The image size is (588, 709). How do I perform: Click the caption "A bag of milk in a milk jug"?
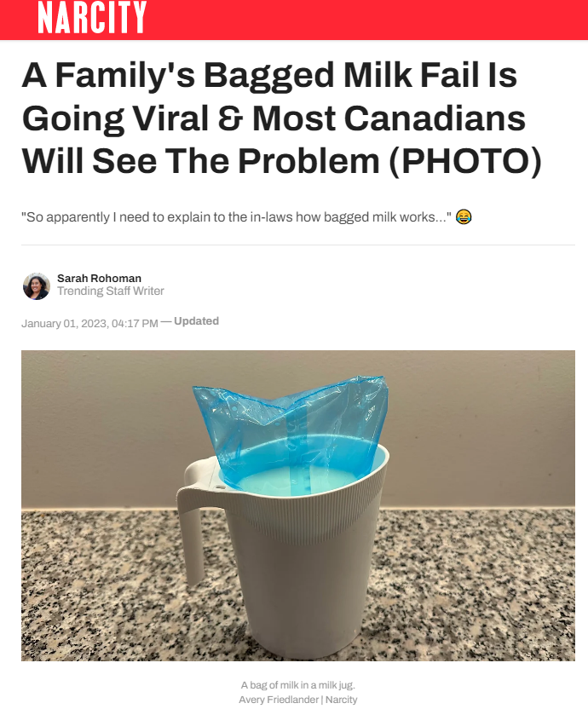pos(298,685)
